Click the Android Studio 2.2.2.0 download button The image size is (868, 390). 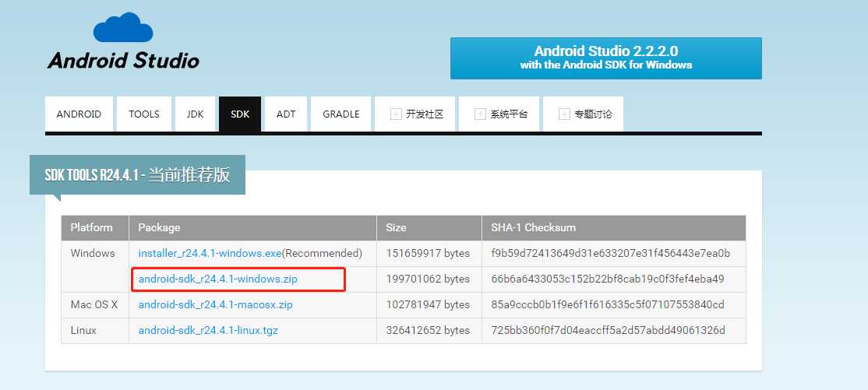(x=606, y=58)
